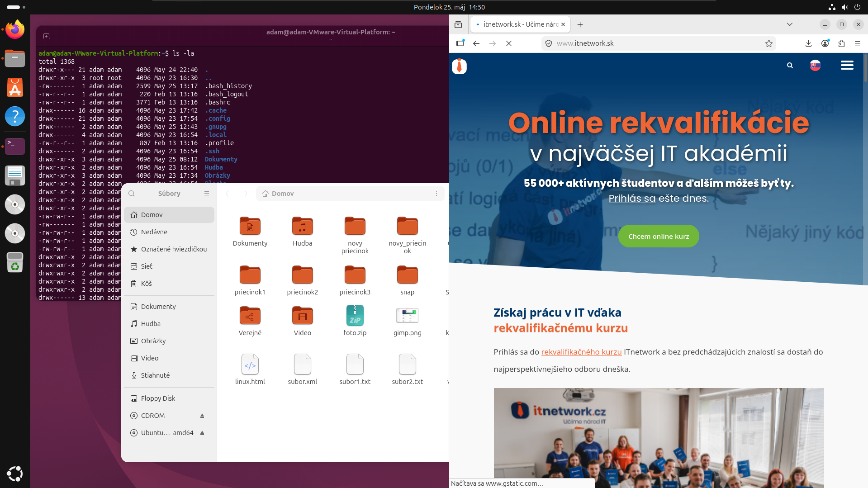Open Firefox from the Ubuntu dock

(15, 29)
